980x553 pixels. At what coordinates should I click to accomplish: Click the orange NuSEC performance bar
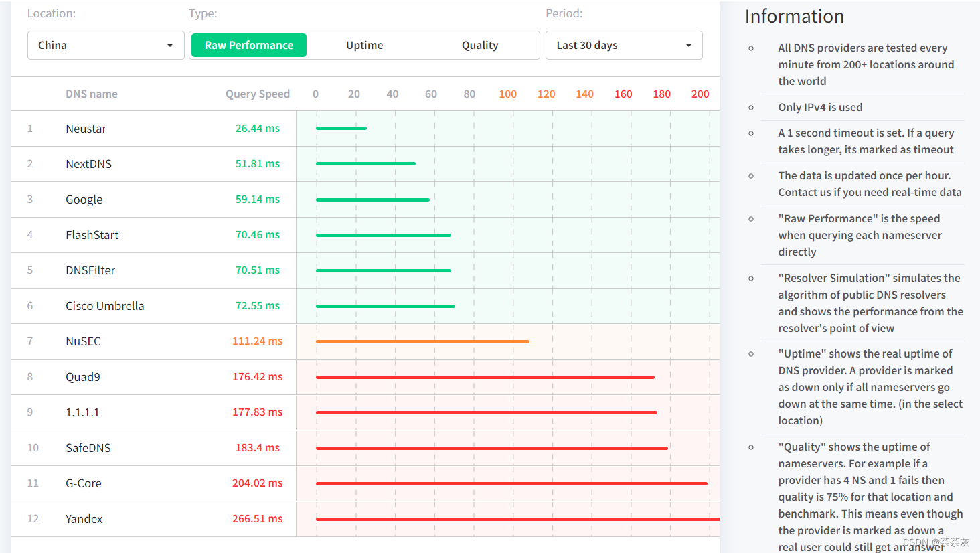click(x=422, y=341)
